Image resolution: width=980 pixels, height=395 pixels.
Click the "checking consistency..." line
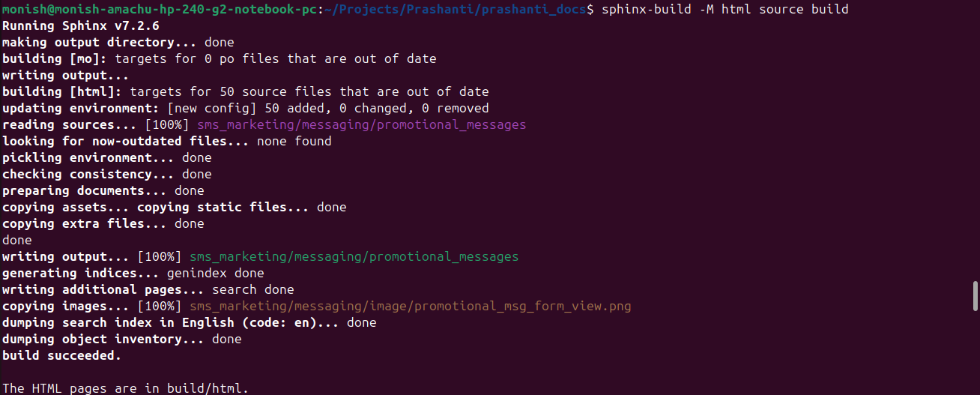pyautogui.click(x=106, y=174)
